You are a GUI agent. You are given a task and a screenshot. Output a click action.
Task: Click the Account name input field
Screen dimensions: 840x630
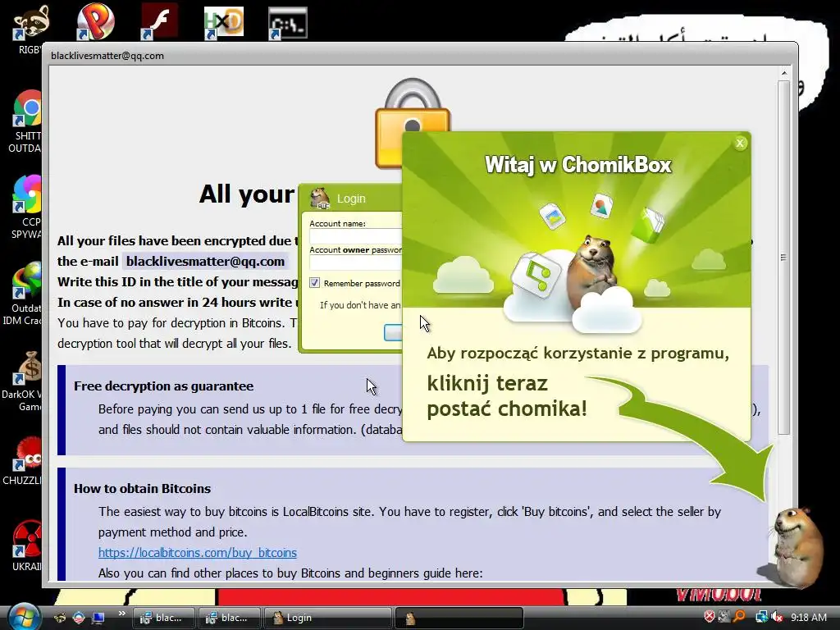pos(356,236)
